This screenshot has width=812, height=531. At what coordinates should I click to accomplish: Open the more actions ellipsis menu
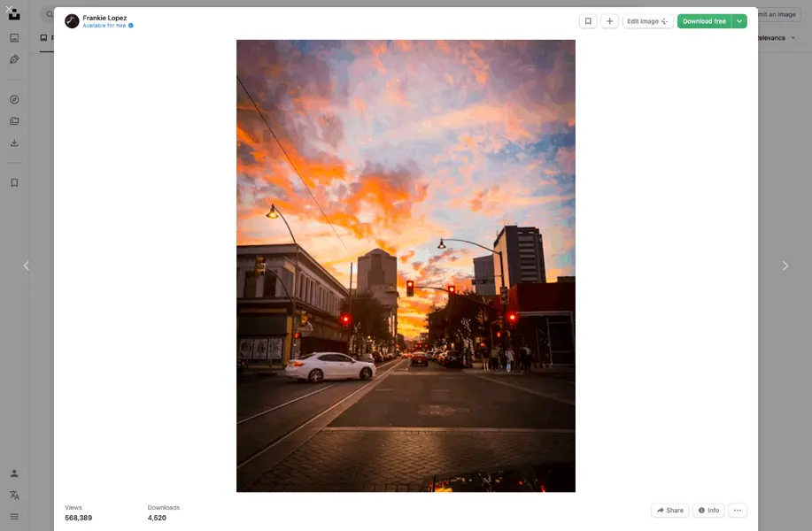(x=737, y=511)
